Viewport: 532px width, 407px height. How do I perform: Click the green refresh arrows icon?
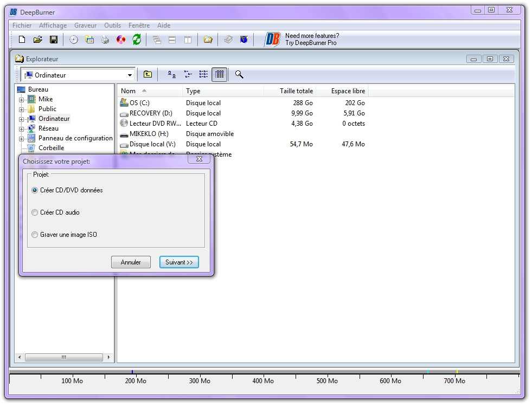pos(137,40)
